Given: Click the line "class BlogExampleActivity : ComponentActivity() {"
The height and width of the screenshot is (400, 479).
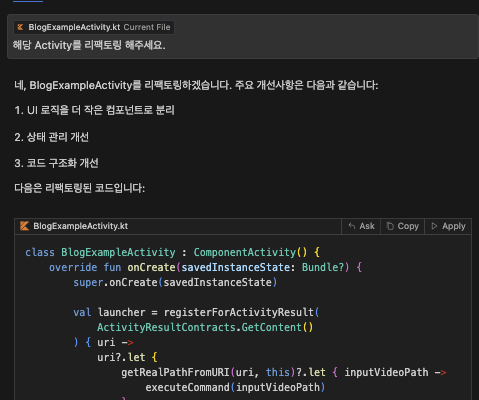Looking at the screenshot, I should click(172, 252).
